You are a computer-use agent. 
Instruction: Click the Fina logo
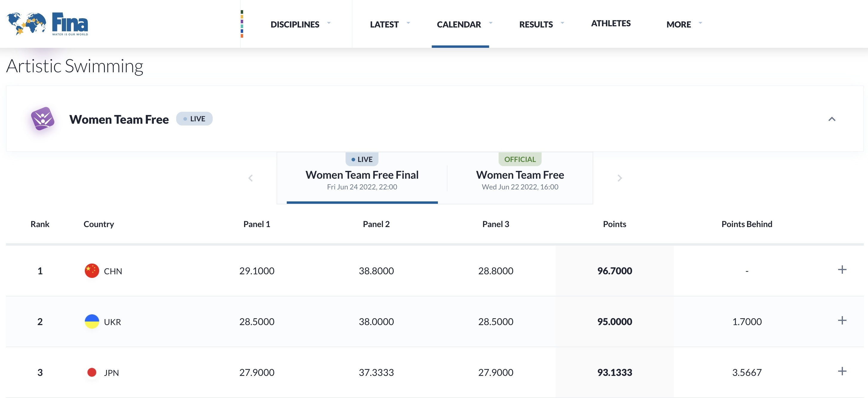47,24
